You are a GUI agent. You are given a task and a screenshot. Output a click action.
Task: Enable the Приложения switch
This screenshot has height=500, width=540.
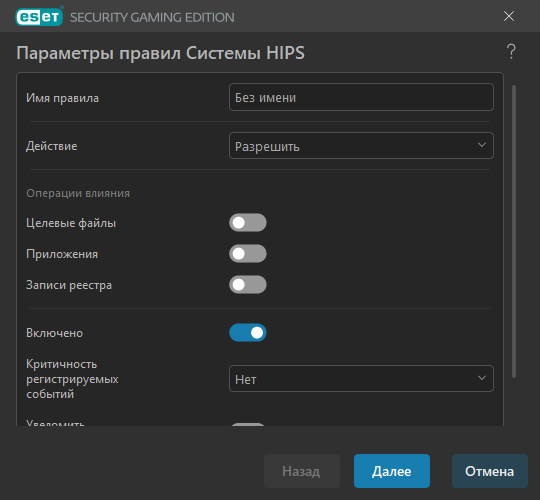248,254
